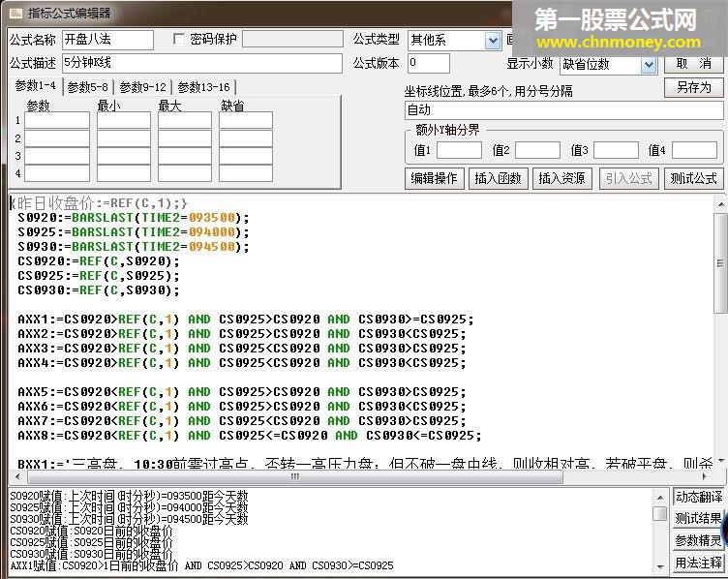Image resolution: width=728 pixels, height=579 pixels.
Task: Click the 插入资源 button
Action: (562, 178)
